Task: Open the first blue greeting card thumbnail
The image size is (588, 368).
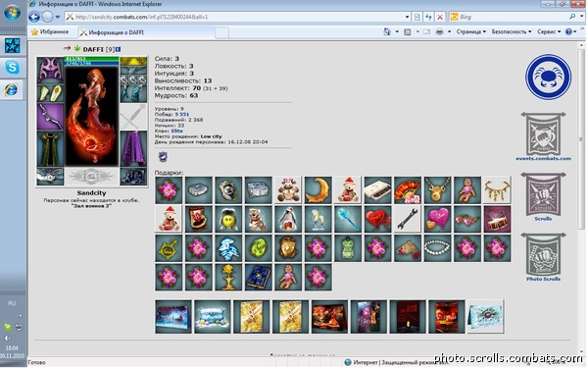Action: [173, 317]
